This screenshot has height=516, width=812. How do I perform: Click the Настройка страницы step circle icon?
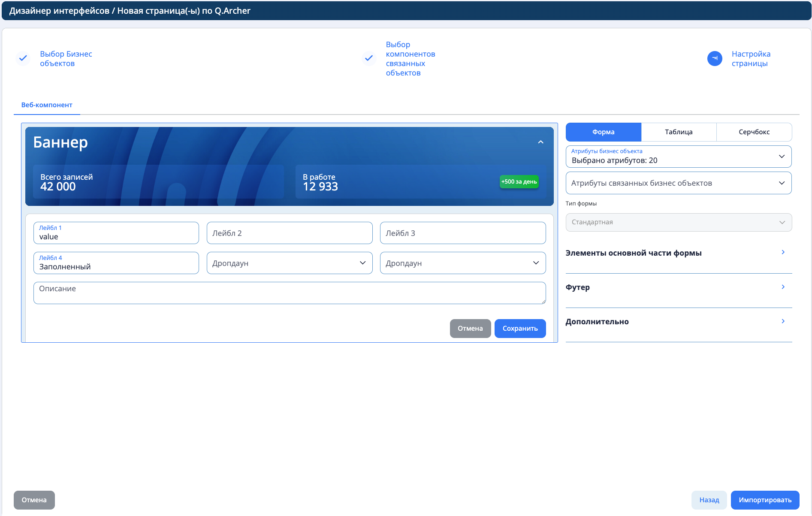(715, 58)
